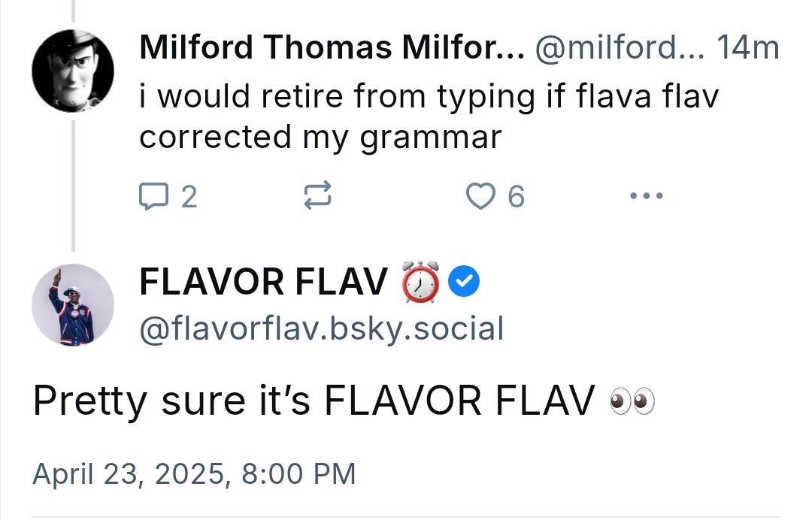Viewport: 812px width, 520px height.
Task: Open the @flavorflav.bsky.social handle link
Action: click(x=321, y=328)
